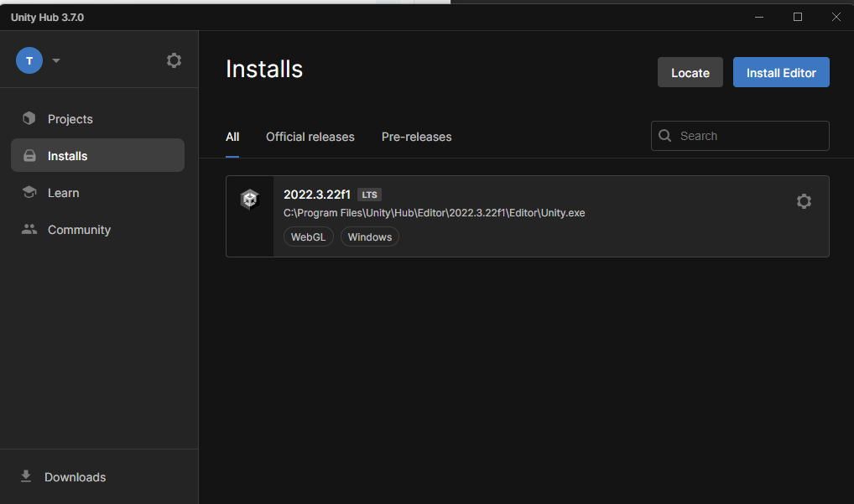The image size is (854, 504).
Task: Click the Unity.exe install path
Action: click(x=434, y=213)
